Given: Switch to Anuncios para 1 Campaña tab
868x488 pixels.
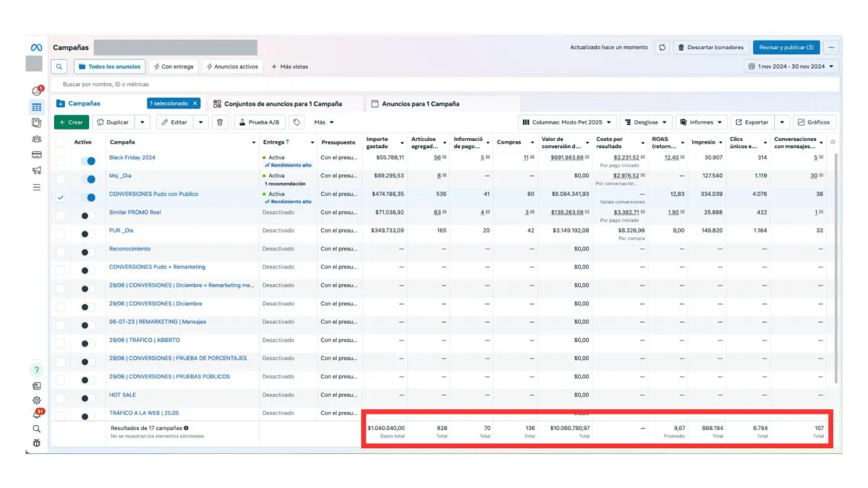Looking at the screenshot, I should pos(420,104).
